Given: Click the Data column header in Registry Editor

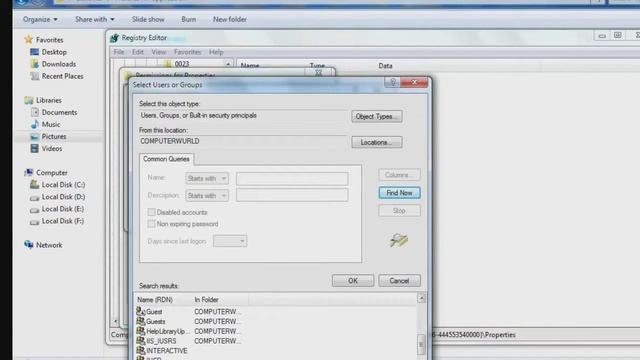Looking at the screenshot, I should [385, 66].
